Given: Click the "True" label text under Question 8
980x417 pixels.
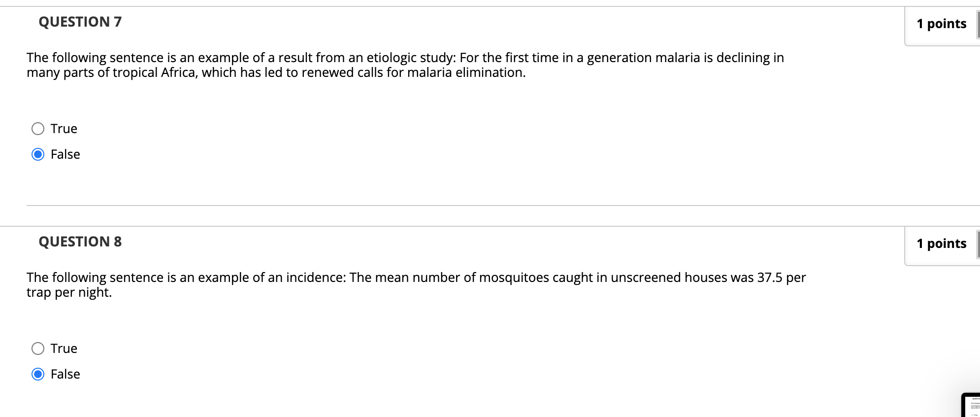Looking at the screenshot, I should 64,348.
